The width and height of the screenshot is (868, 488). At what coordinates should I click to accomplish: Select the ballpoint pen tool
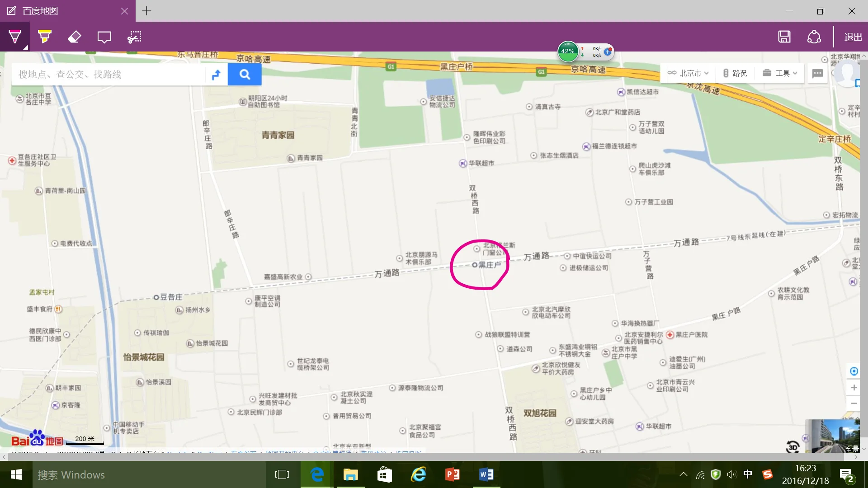pos(15,37)
